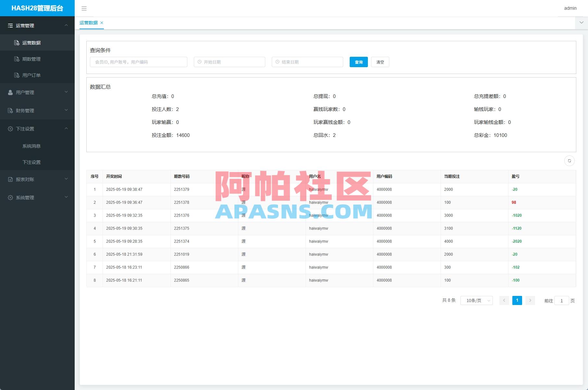
Task: Refresh the table with the refresh icon
Action: tap(569, 161)
